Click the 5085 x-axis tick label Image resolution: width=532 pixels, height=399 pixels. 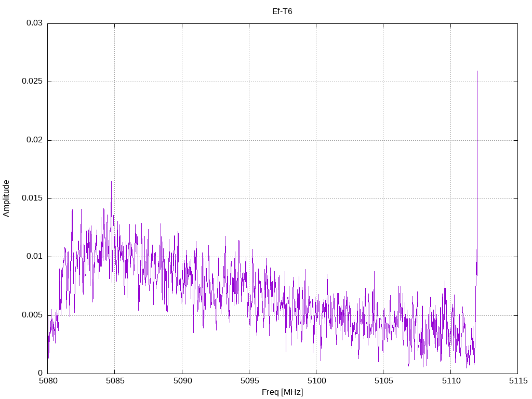pos(115,381)
